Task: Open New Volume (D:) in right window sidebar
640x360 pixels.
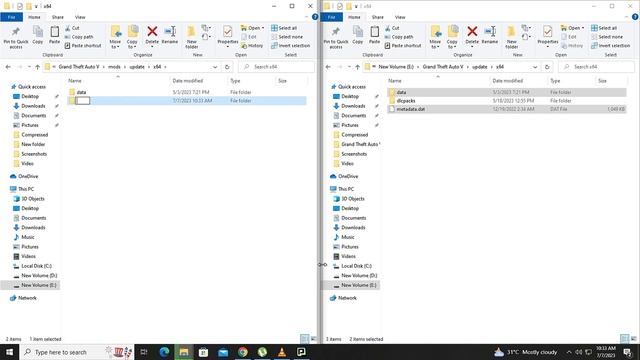Action: [x=359, y=276]
